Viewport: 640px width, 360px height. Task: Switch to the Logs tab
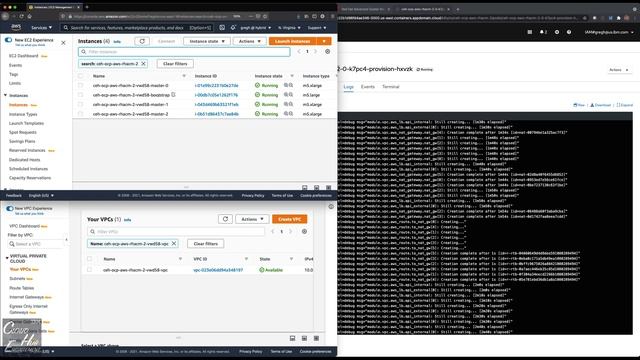click(348, 87)
